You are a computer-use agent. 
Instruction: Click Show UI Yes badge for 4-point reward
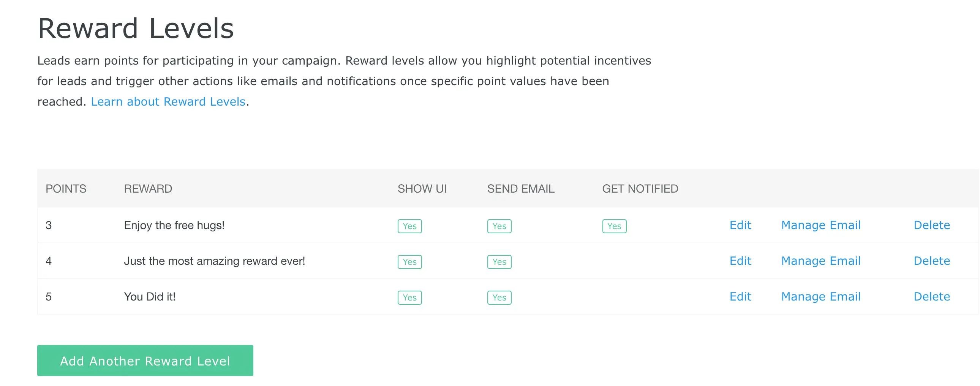pyautogui.click(x=409, y=262)
